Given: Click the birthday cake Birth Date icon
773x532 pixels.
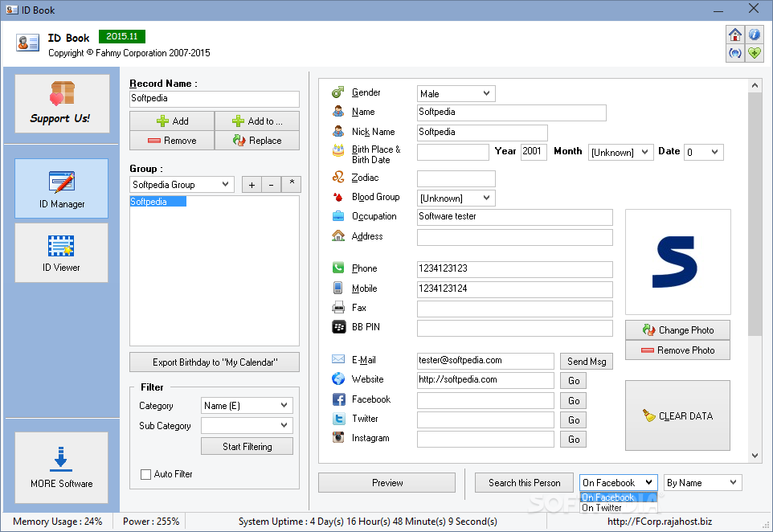Looking at the screenshot, I should click(x=338, y=150).
